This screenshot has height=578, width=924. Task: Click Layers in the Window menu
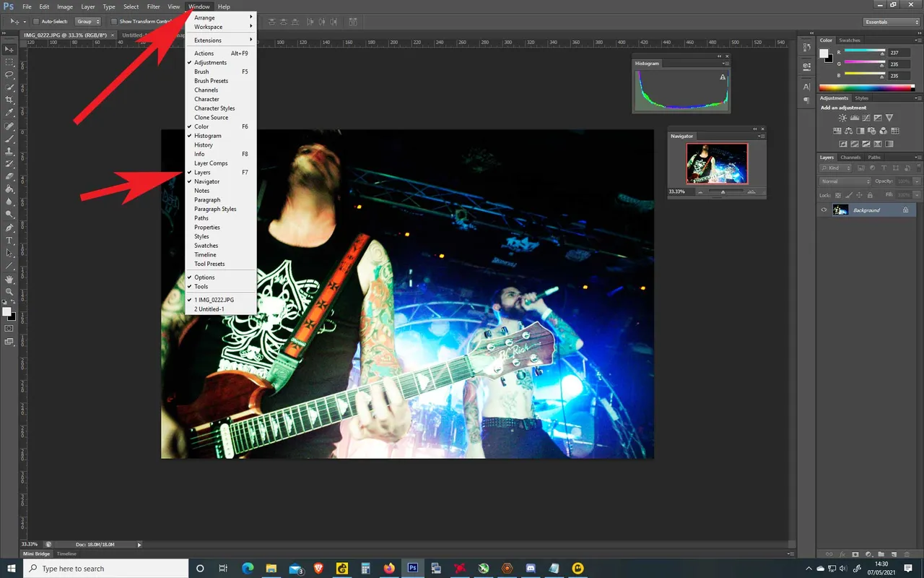[x=203, y=173]
